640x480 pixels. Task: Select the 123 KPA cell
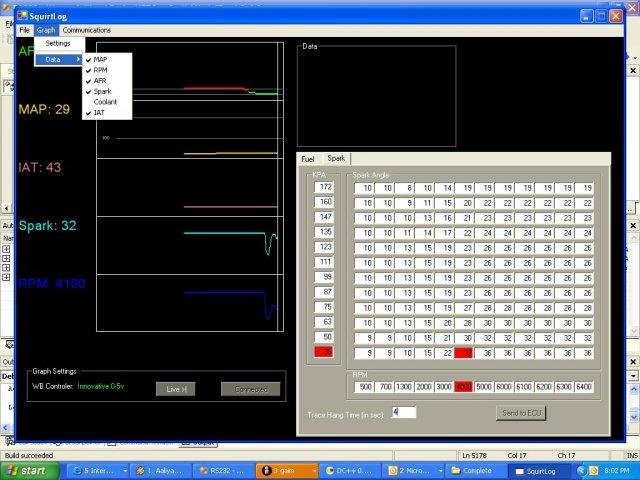[324, 247]
